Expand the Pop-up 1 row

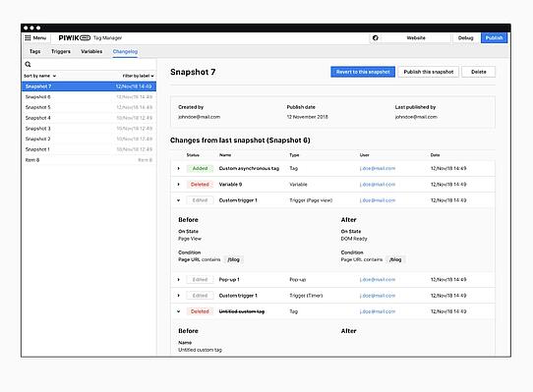click(178, 280)
